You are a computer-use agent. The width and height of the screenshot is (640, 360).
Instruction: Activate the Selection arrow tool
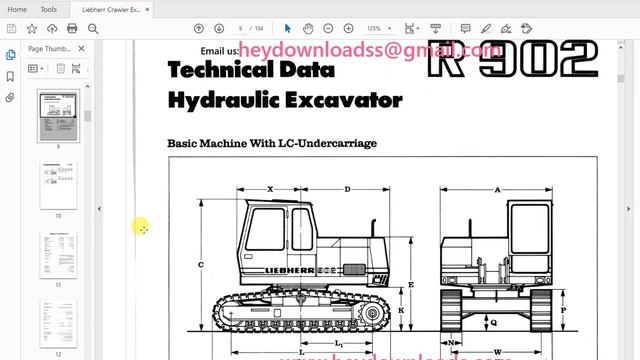(x=288, y=29)
